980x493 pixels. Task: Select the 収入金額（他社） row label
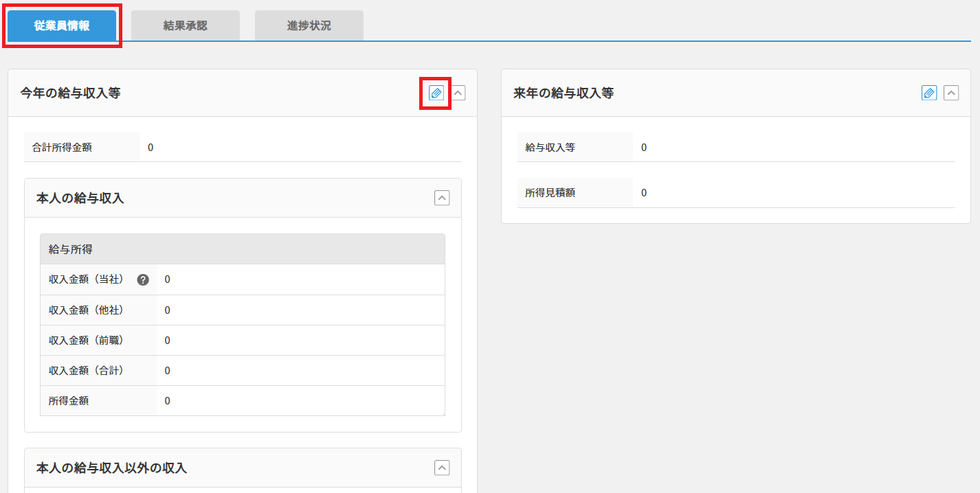click(x=86, y=310)
